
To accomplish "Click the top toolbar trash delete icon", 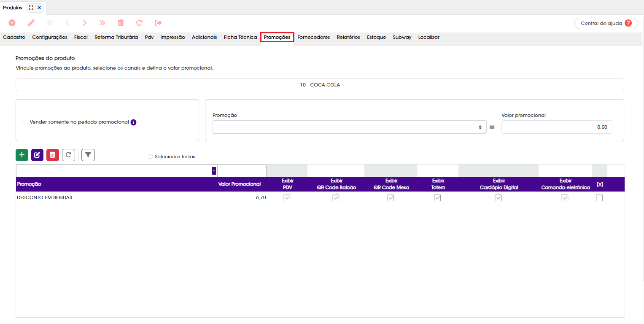I will coord(121,23).
